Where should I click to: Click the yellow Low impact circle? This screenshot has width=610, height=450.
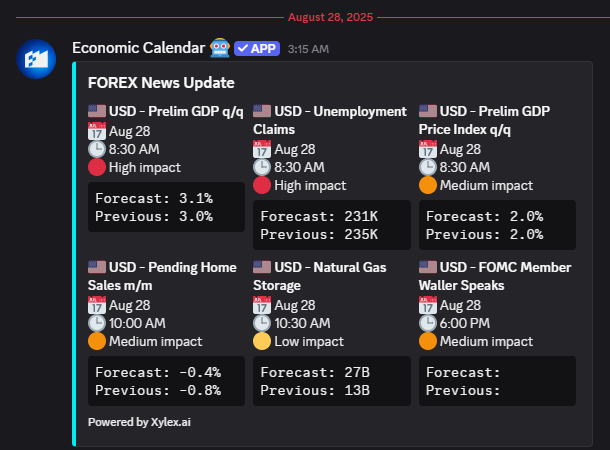point(262,341)
